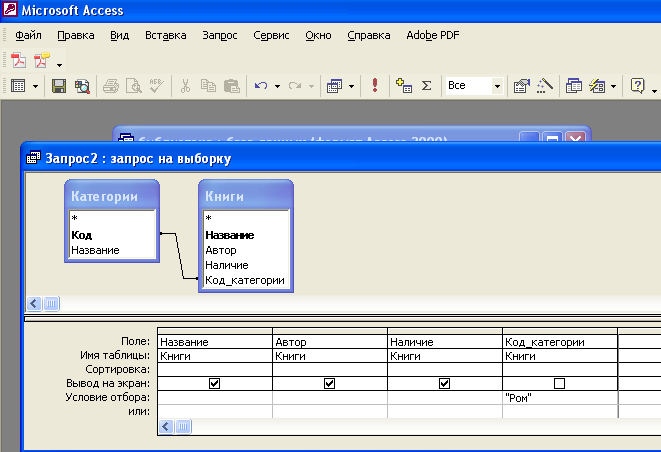
Task: Click the Query Type icon
Action: coord(334,86)
